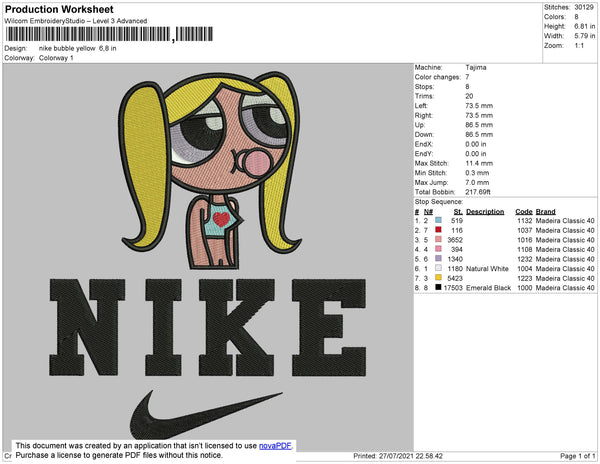This screenshot has height=464, width=600.
Task: Open the novaPDF link in the notice
Action: pos(275,446)
